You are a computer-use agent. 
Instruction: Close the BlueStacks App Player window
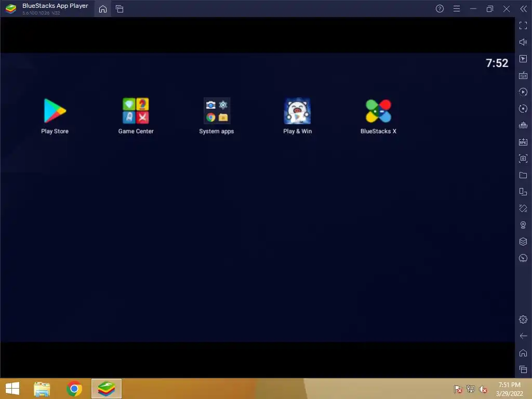(507, 9)
